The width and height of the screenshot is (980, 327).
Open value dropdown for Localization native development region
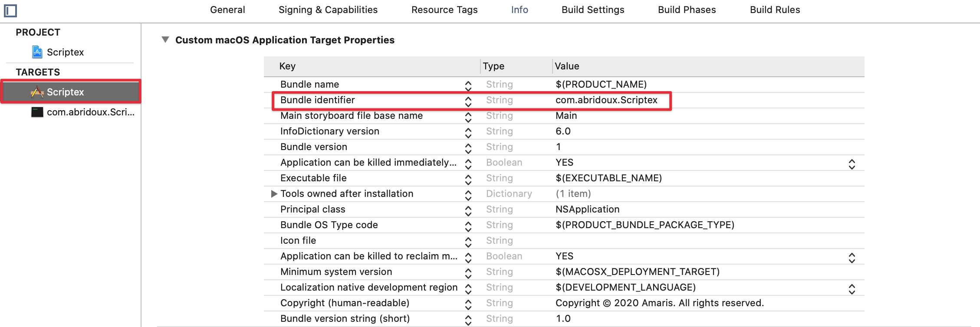click(852, 289)
